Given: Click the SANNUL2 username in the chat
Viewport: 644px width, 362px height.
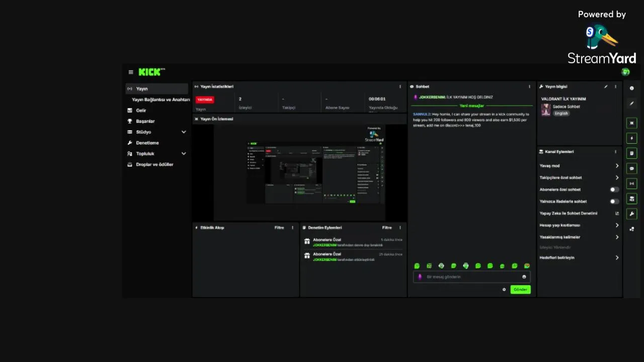Looking at the screenshot, I should coord(422,114).
